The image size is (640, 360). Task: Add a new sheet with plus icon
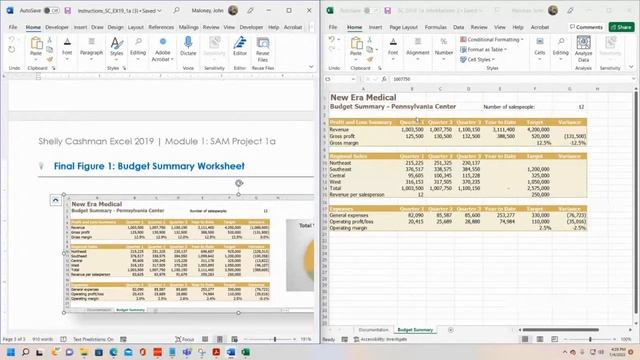pyautogui.click(x=451, y=330)
